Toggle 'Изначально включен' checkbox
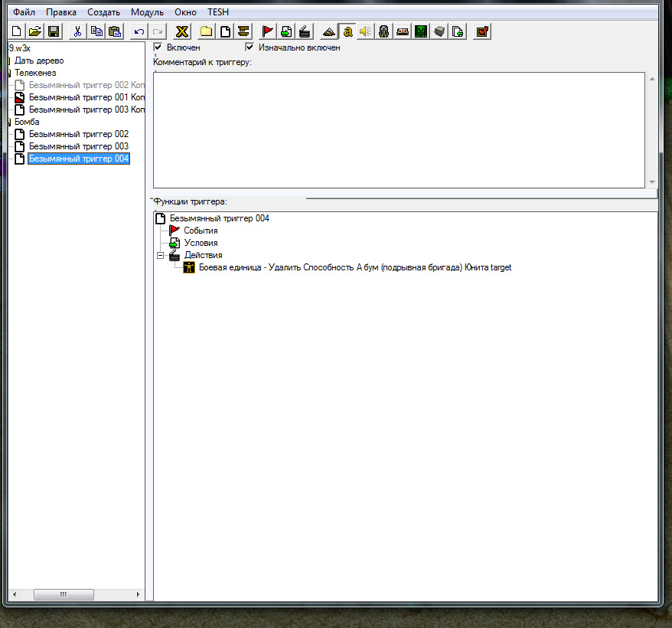 pos(250,47)
